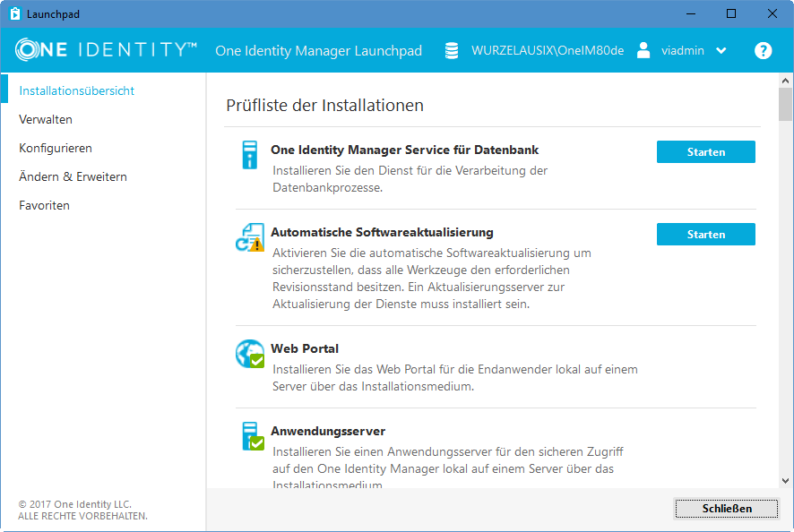The width and height of the screenshot is (794, 532).
Task: Select the Anwendungsserver heading
Action: [x=328, y=432]
